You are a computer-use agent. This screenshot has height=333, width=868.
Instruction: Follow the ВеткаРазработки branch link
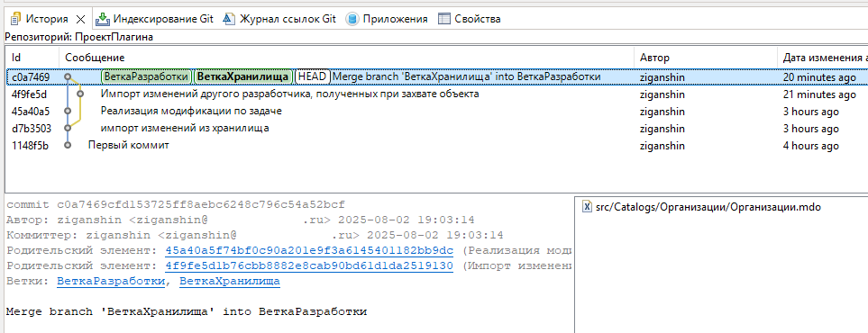point(111,282)
